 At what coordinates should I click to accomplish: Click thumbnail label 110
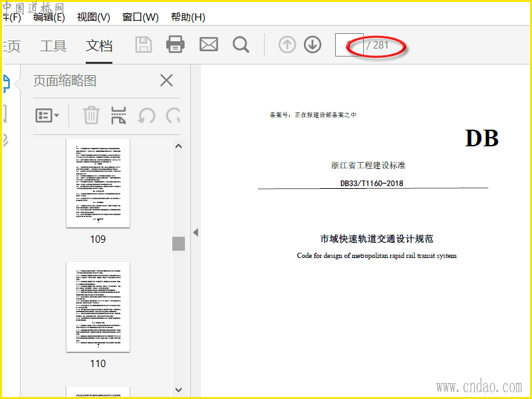pyautogui.click(x=98, y=364)
